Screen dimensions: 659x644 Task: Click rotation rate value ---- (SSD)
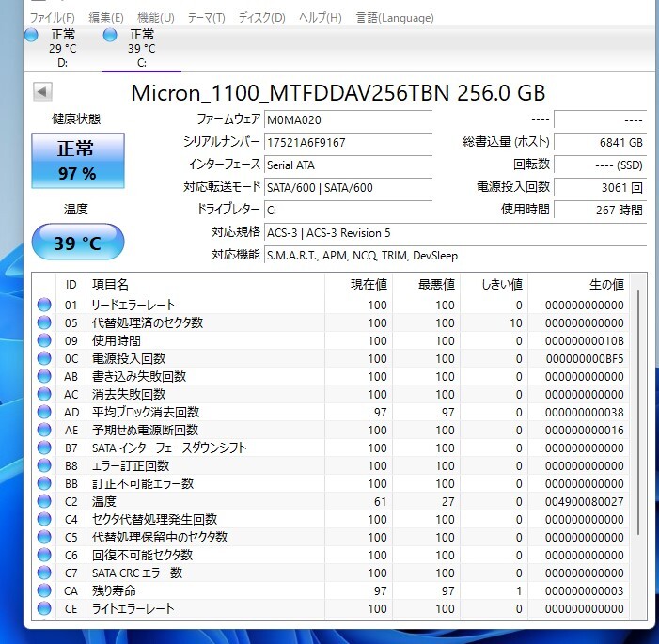pos(600,165)
